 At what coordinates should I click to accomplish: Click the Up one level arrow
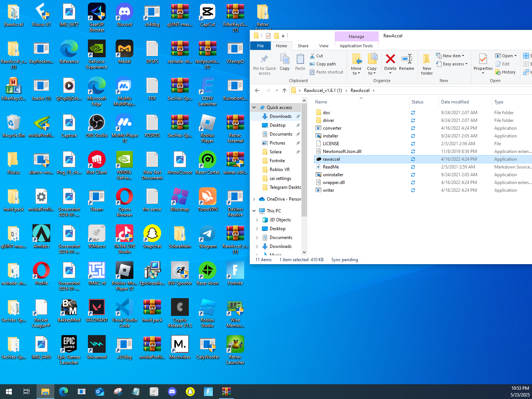[284, 91]
